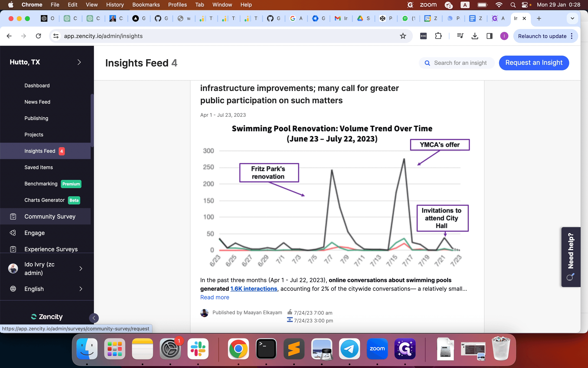Open a new browser tab

[539, 18]
